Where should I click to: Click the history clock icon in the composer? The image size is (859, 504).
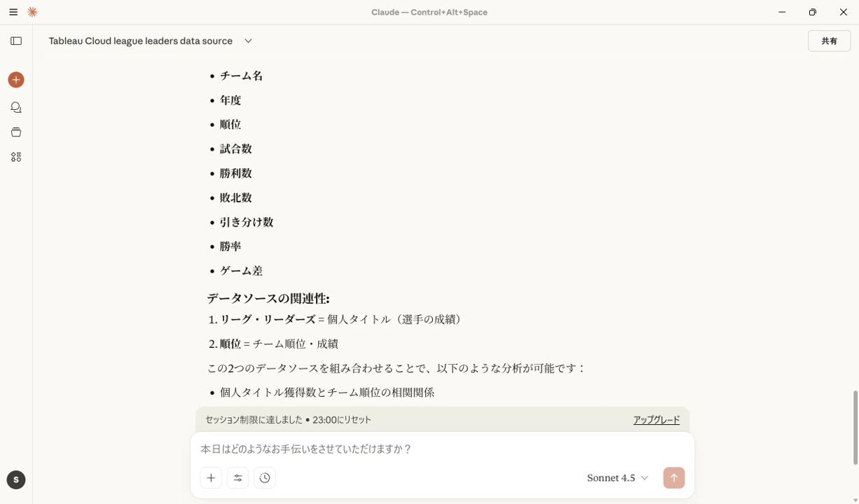pyautogui.click(x=264, y=477)
